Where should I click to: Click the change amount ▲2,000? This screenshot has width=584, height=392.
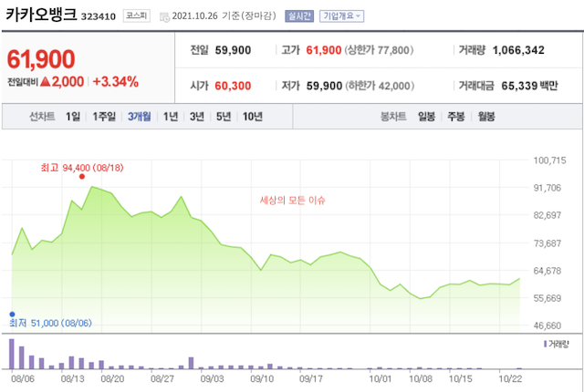[x=62, y=81]
